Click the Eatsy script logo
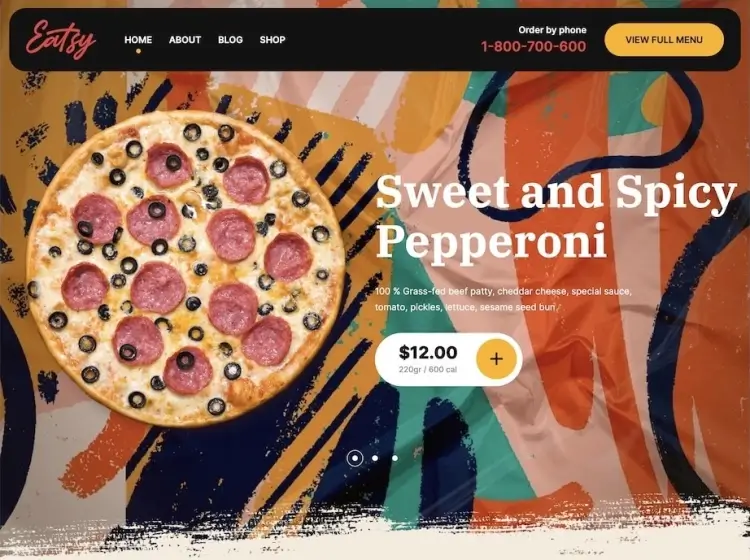This screenshot has height=560, width=750. click(x=61, y=40)
